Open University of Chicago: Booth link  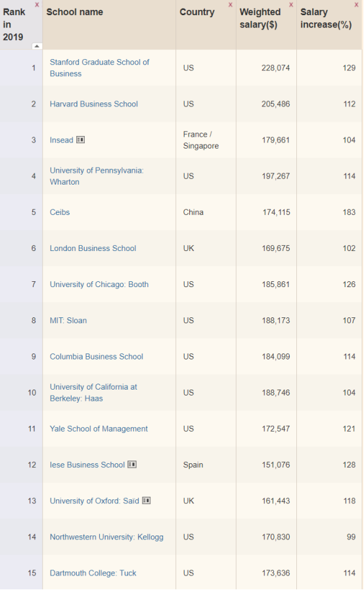pos(99,284)
